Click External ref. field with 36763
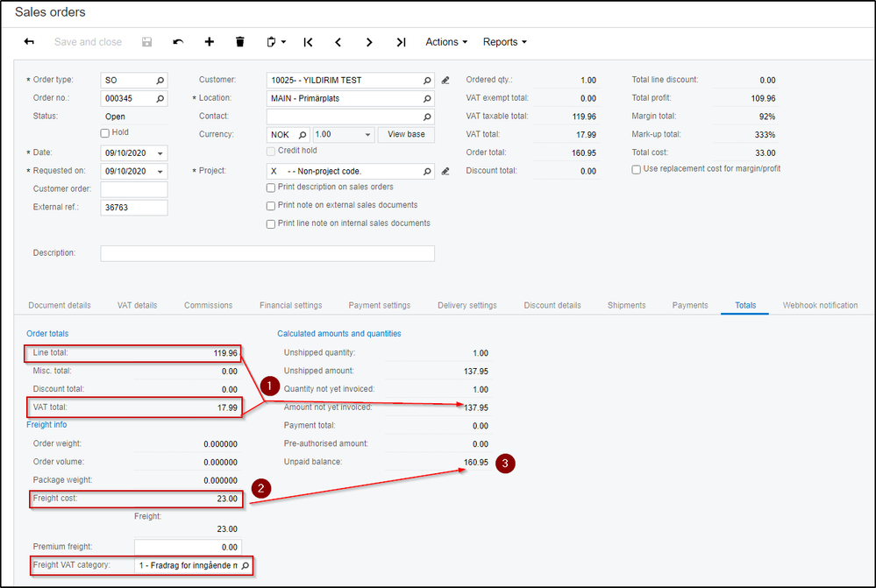This screenshot has width=876, height=588. (134, 208)
